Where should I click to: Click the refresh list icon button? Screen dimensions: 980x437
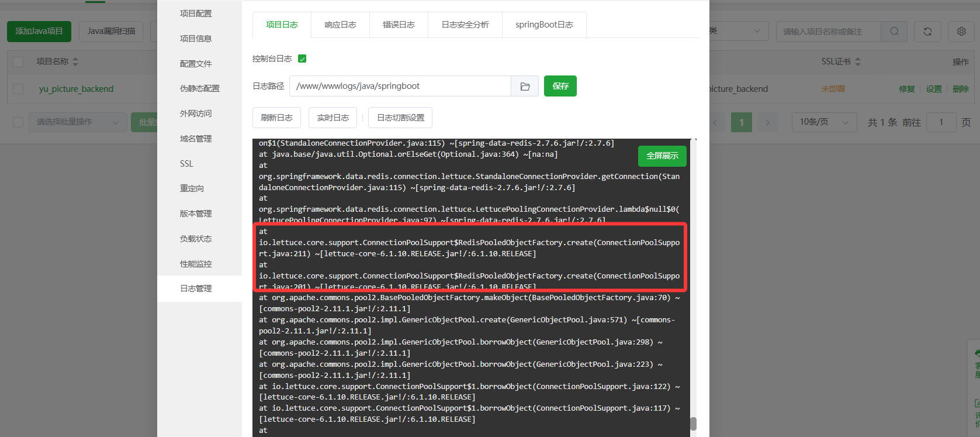[927, 32]
